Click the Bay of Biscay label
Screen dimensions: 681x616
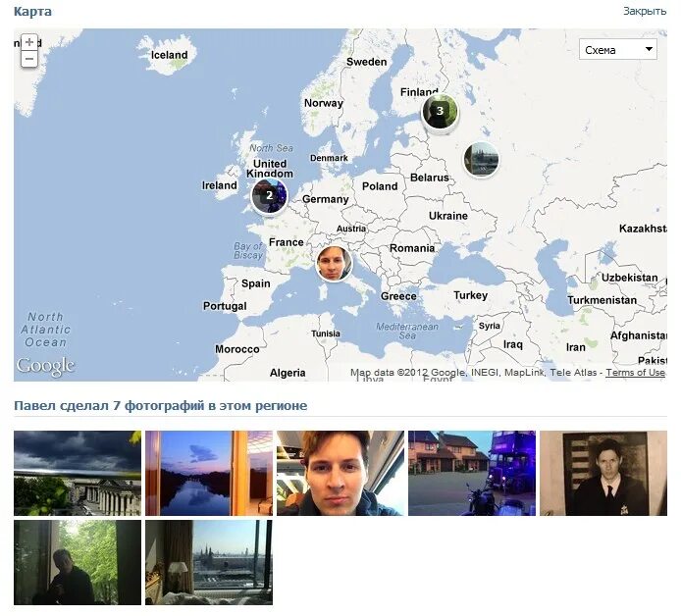pyautogui.click(x=248, y=251)
